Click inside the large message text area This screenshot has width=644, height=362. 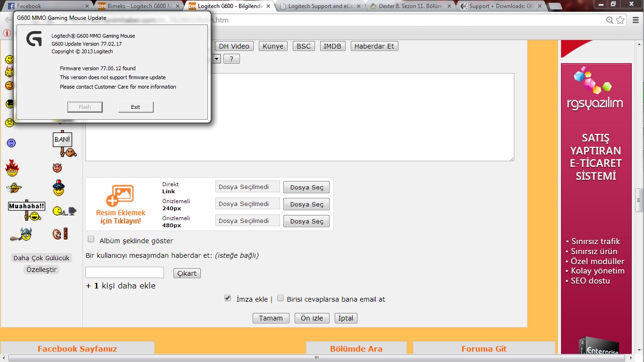(300, 117)
